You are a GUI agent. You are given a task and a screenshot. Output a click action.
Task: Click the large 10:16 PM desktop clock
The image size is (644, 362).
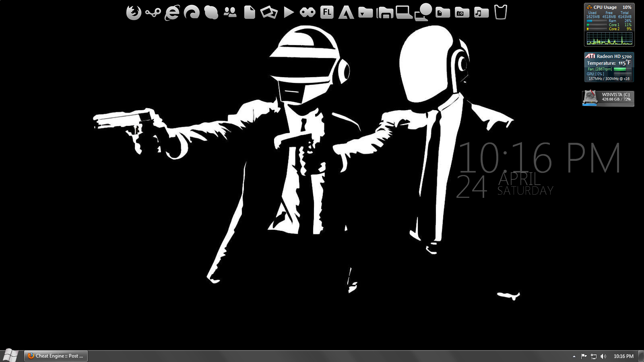tap(539, 158)
